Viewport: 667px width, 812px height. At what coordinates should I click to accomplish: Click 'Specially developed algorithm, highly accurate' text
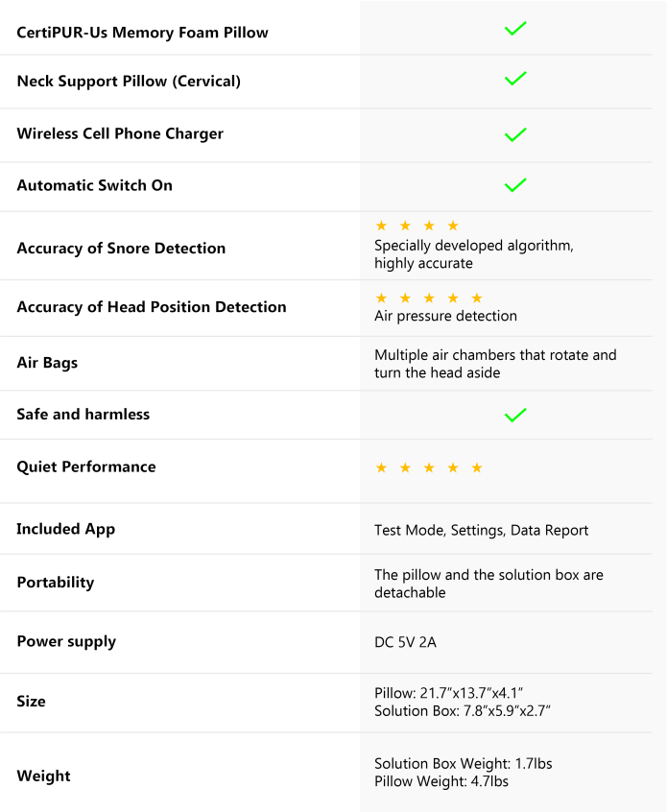pos(474,254)
